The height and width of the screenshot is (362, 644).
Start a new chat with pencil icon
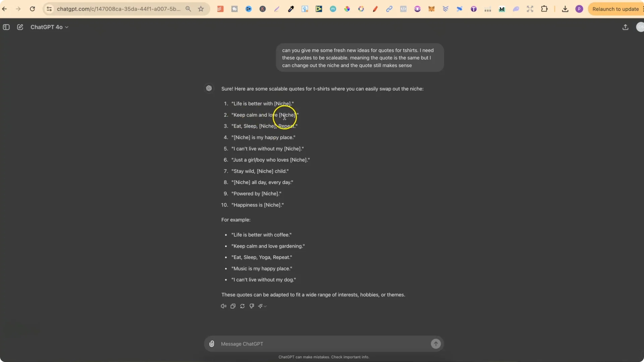[20, 27]
